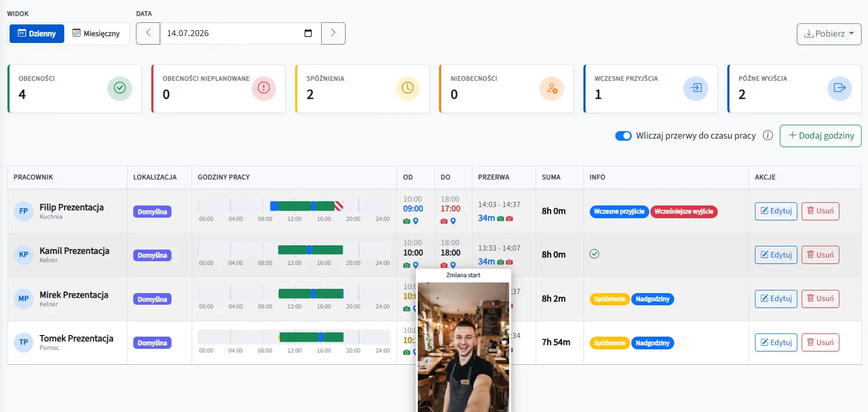Viewport: 868px width, 412px height.
Task: Click the TP avatar for Tomek Prezentacja
Action: point(23,342)
